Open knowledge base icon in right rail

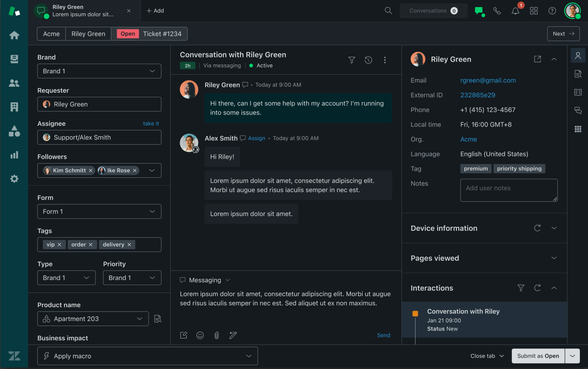point(578,92)
